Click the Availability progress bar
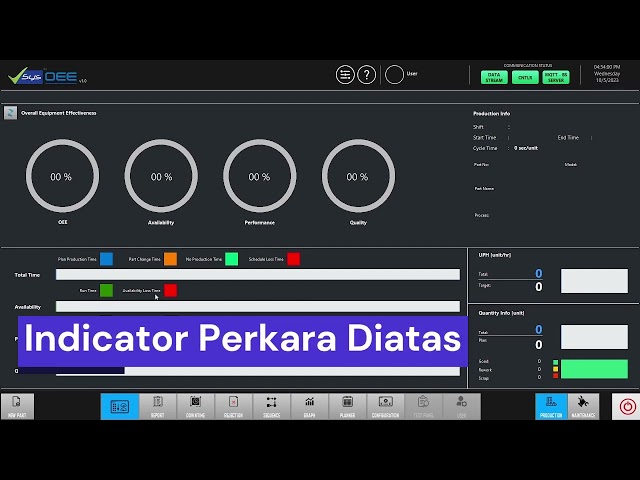 pyautogui.click(x=258, y=306)
